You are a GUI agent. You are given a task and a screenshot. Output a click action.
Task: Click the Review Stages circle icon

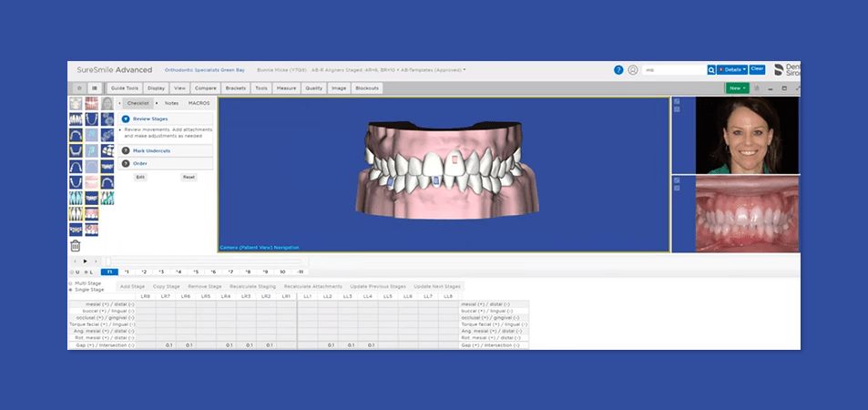[126, 118]
